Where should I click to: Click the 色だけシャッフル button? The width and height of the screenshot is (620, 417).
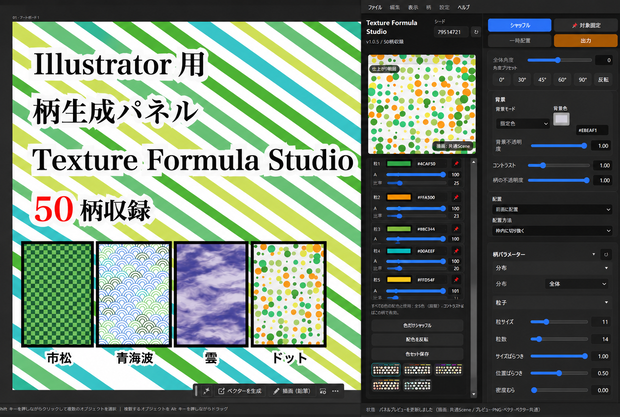click(x=417, y=325)
